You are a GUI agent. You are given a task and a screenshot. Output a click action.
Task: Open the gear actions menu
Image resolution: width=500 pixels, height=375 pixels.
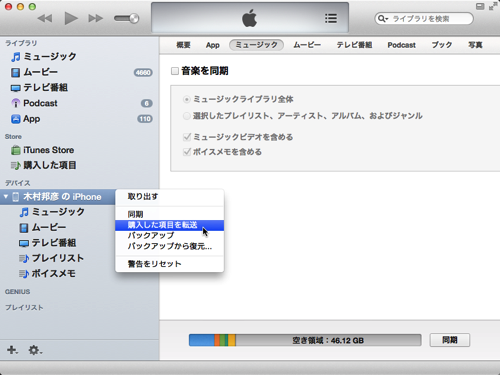[x=35, y=350]
